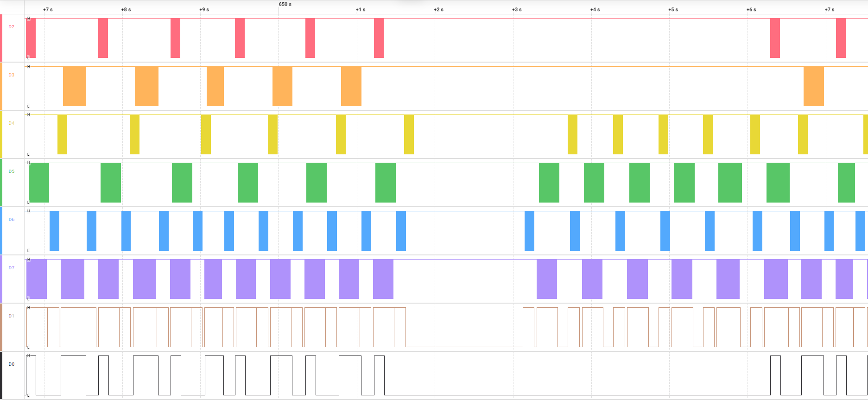Image resolution: width=868 pixels, height=400 pixels.
Task: Select the +3 s time marker
Action: coord(517,10)
